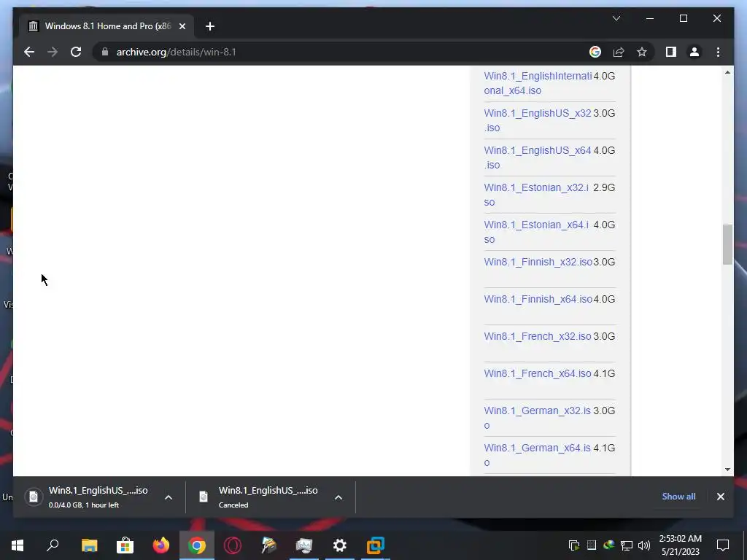747x560 pixels.
Task: Expand options for the canceled download
Action: 338,497
